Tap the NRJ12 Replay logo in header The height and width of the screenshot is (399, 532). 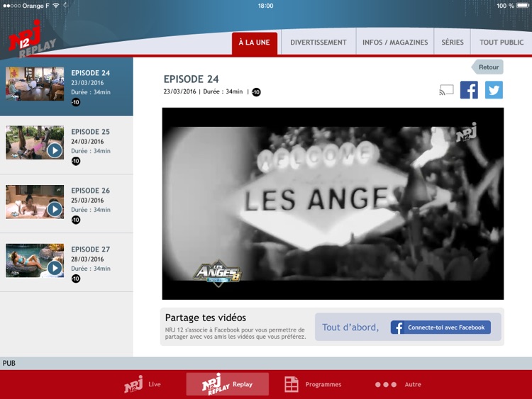click(31, 39)
